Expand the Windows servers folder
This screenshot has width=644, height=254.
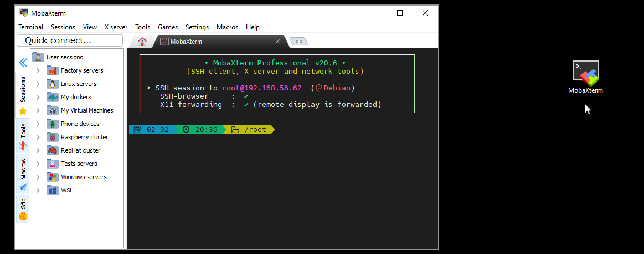38,177
